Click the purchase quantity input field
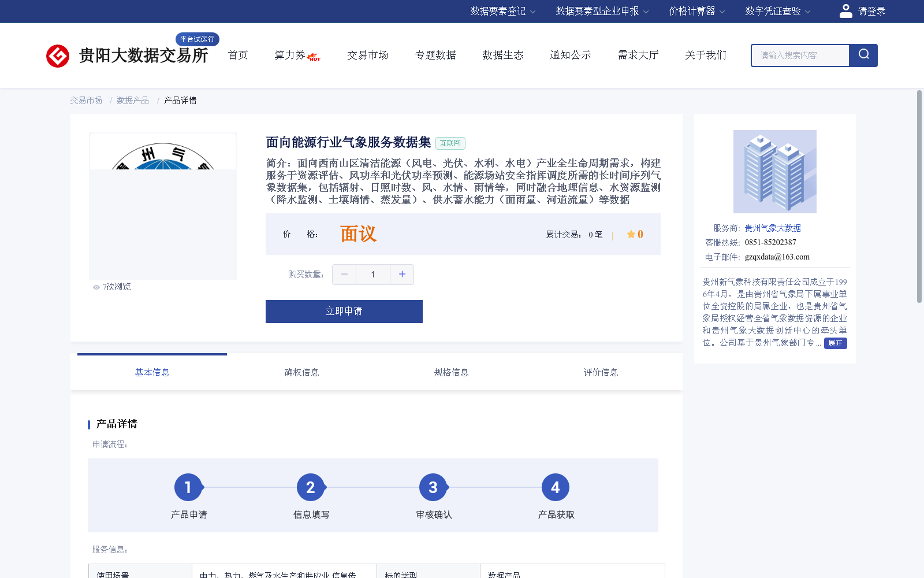924x578 pixels. 373,275
